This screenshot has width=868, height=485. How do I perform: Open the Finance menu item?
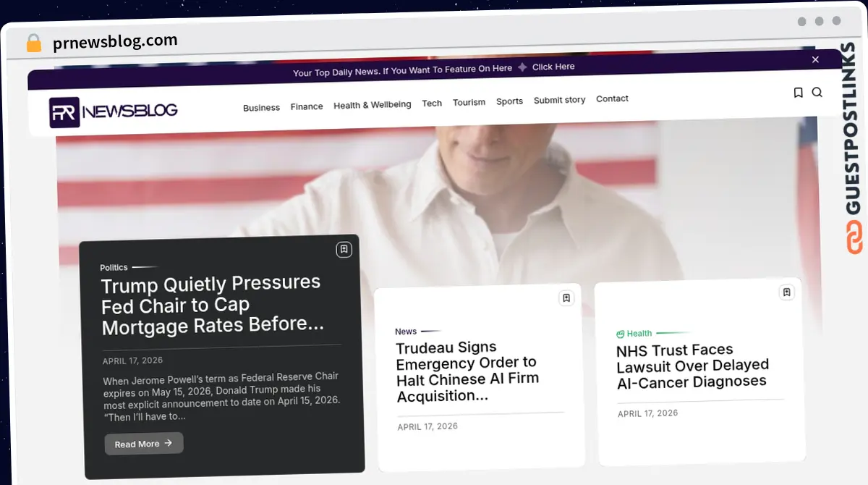[x=307, y=106]
